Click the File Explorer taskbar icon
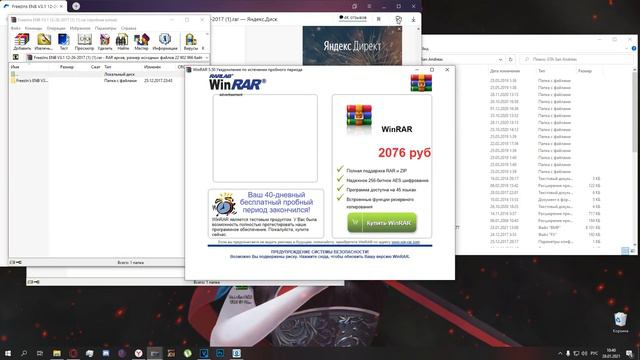The height and width of the screenshot is (360, 640). [x=57, y=353]
